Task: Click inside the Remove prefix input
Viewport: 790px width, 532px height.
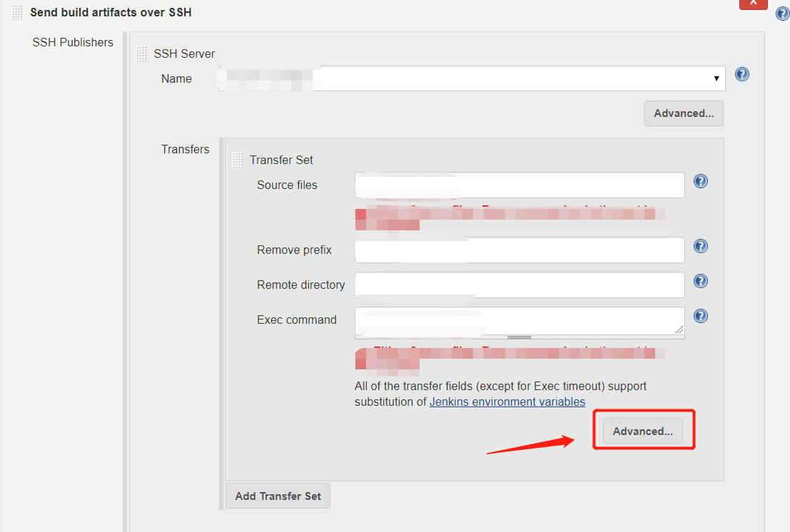Action: (x=519, y=250)
